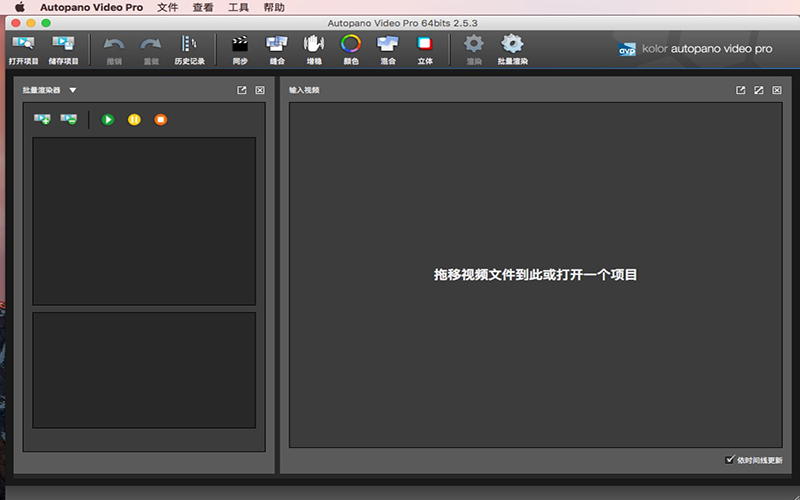The image size is (800, 500).
Task: Maximize the 输入视频 panel
Action: [759, 90]
